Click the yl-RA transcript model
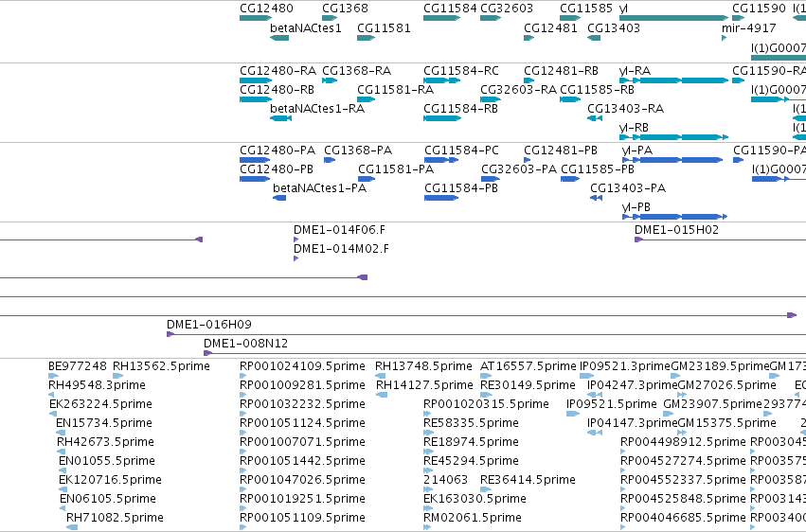This screenshot has width=806, height=532. [x=674, y=80]
